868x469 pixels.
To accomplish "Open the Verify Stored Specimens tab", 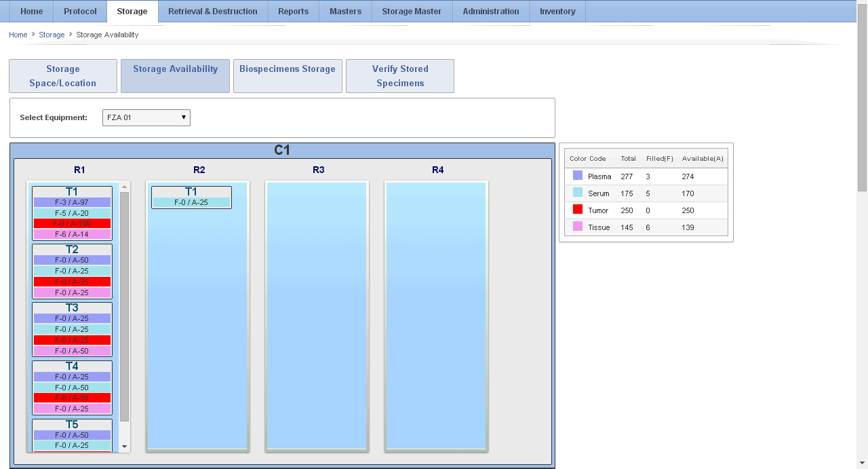I will tap(400, 76).
